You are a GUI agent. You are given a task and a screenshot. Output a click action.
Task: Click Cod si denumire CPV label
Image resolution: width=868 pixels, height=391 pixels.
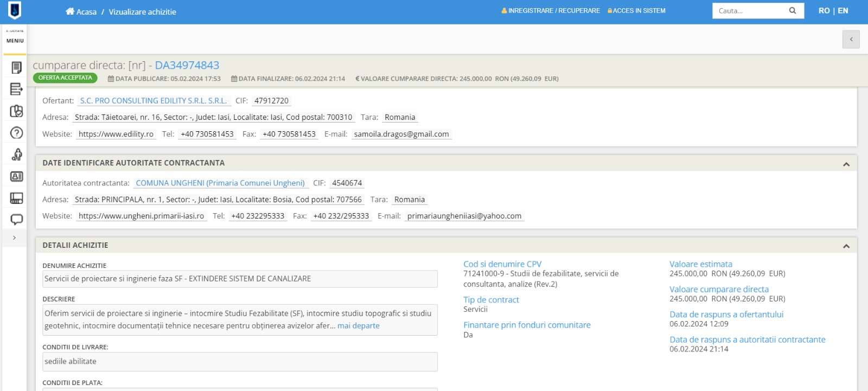tap(502, 264)
